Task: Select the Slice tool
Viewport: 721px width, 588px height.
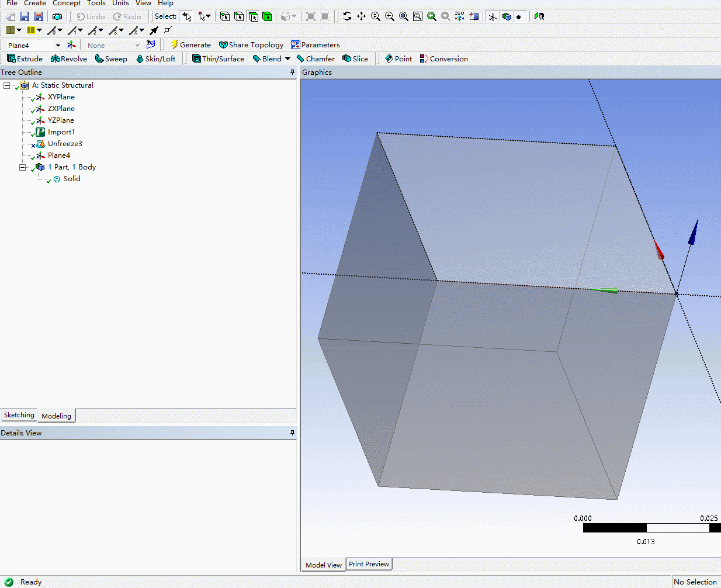Action: tap(355, 58)
